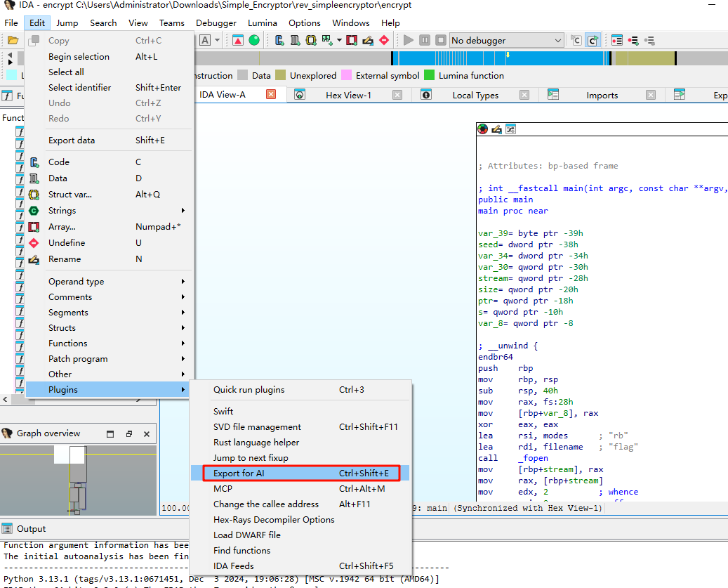Click the open file folder icon
This screenshot has height=588, width=728.
tap(13, 41)
